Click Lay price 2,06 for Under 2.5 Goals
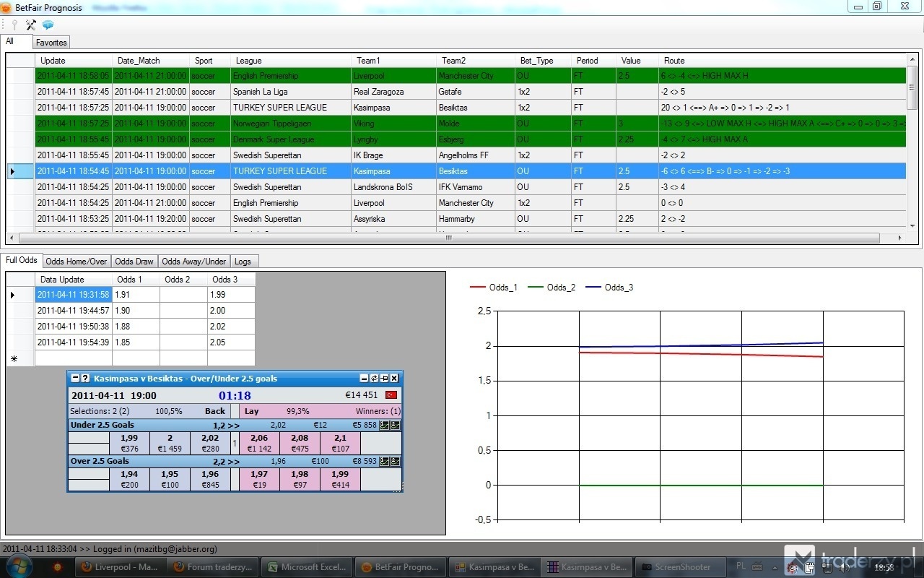 [260, 444]
